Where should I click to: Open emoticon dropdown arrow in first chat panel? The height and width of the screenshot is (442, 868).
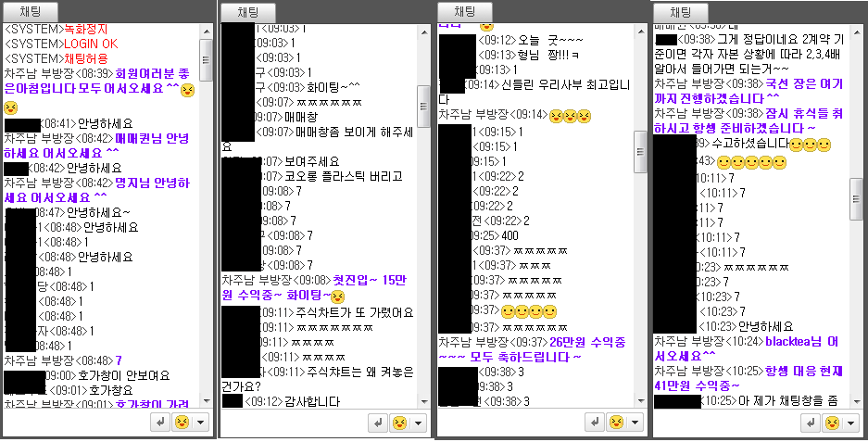(200, 423)
